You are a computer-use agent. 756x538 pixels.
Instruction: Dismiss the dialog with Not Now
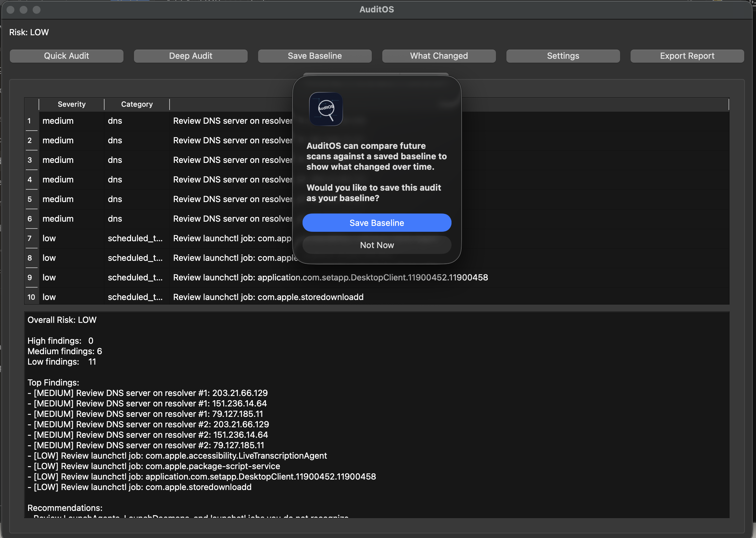tap(376, 245)
